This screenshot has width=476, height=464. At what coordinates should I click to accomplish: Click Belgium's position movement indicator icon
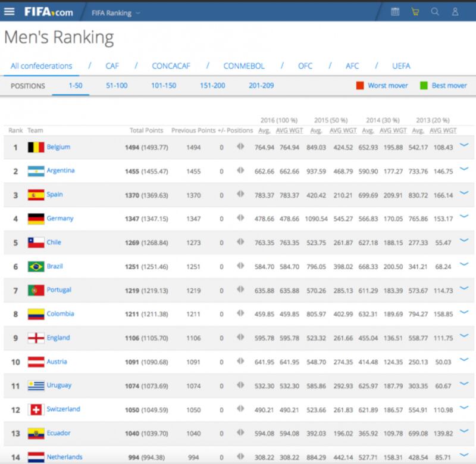[240, 147]
